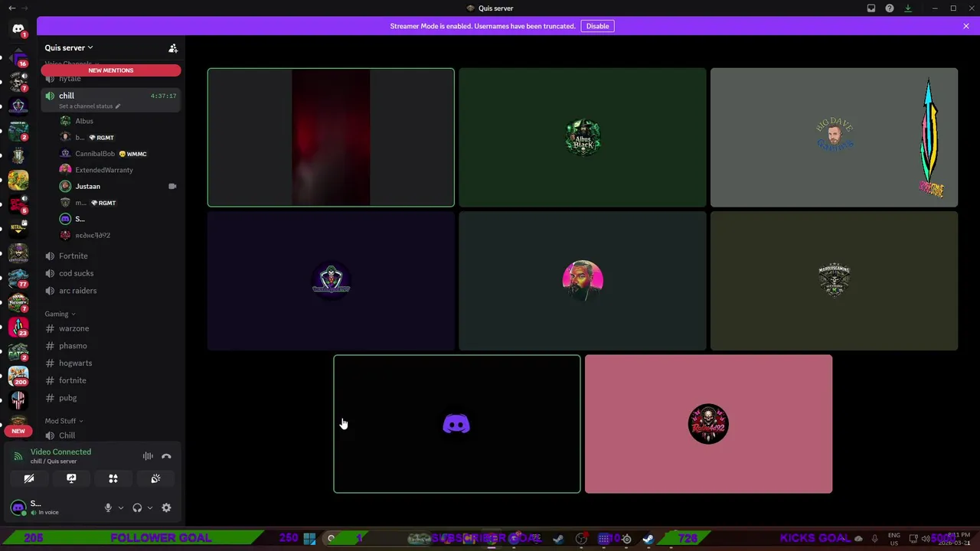Open the Quis server dropdown menu
The width and height of the screenshot is (980, 551).
tap(69, 47)
